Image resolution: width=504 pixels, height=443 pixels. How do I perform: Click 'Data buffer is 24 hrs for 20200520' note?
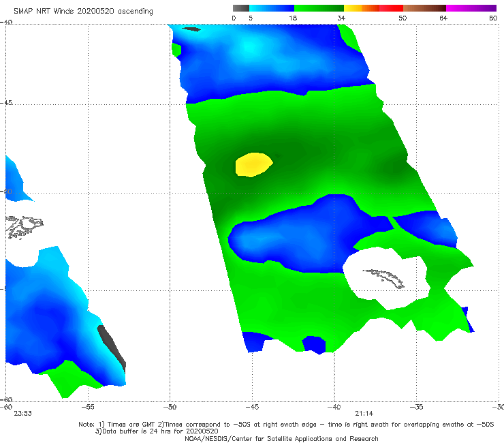pos(157,431)
